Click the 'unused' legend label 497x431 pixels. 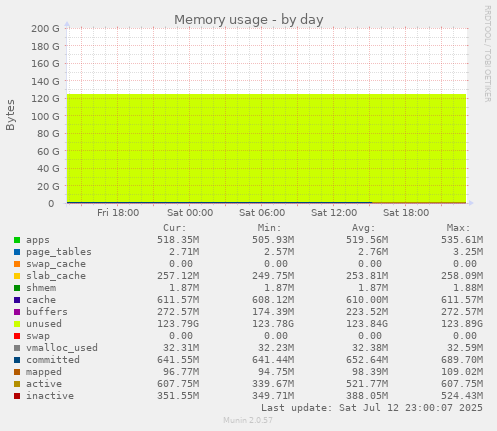tap(44, 324)
